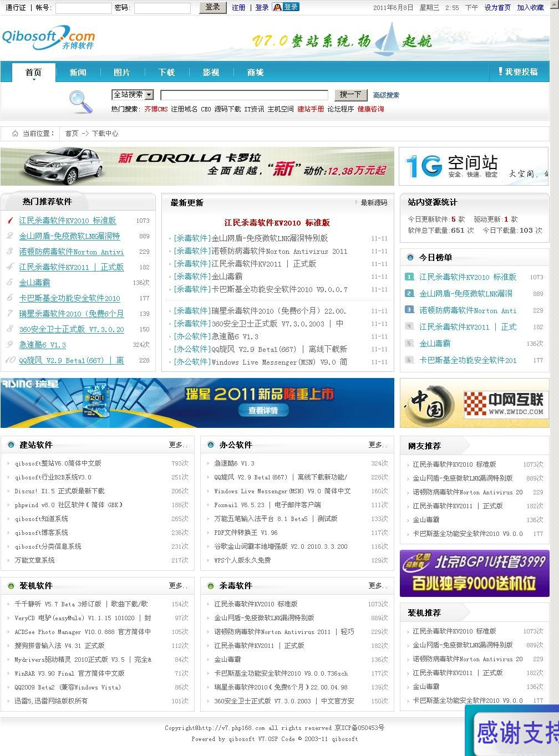
Task: Open the 影视 navigation tab
Action: click(211, 73)
